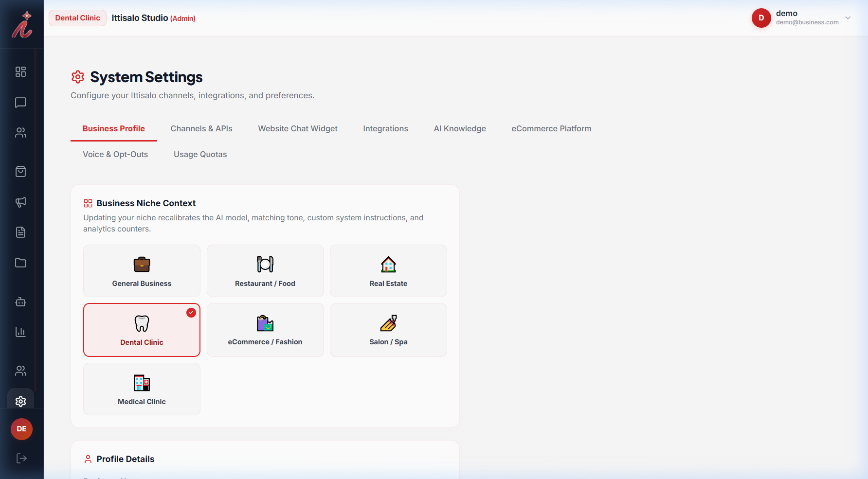Expand the demo user account chevron
The width and height of the screenshot is (868, 479).
point(848,18)
